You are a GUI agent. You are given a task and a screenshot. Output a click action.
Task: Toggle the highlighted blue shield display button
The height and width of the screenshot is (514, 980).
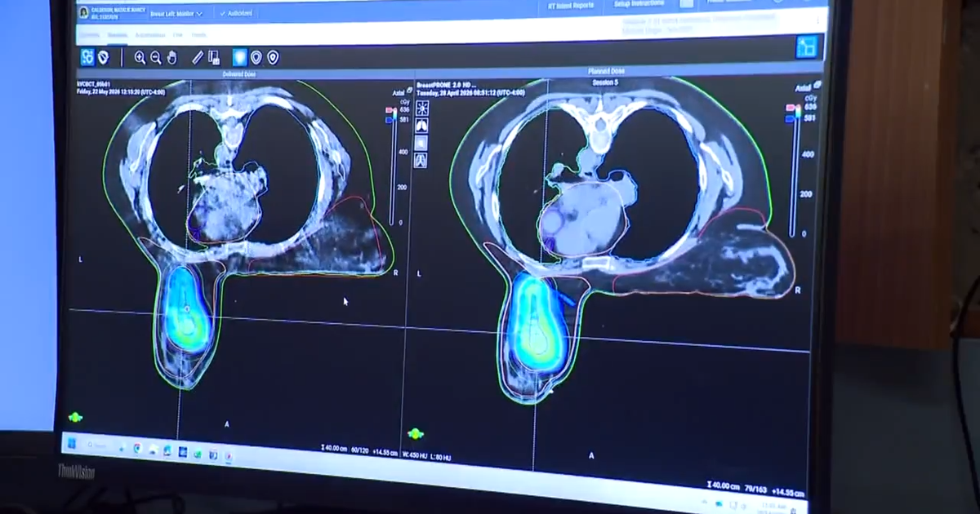pyautogui.click(x=239, y=58)
